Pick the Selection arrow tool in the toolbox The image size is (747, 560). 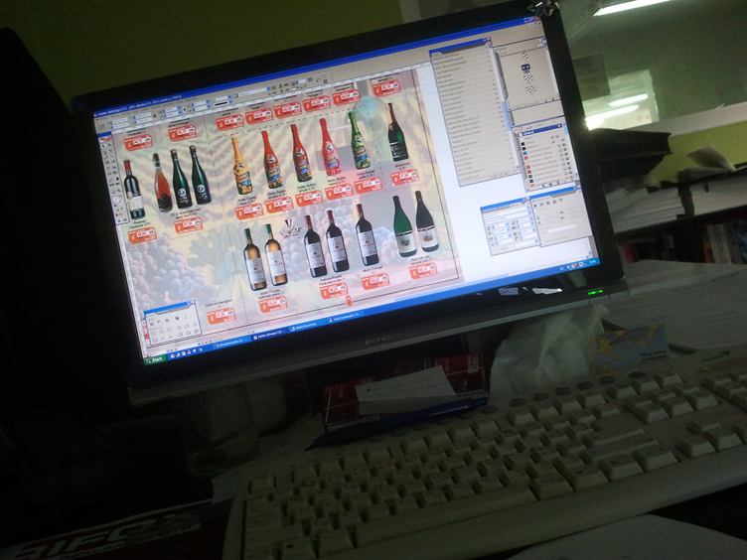coord(103,145)
